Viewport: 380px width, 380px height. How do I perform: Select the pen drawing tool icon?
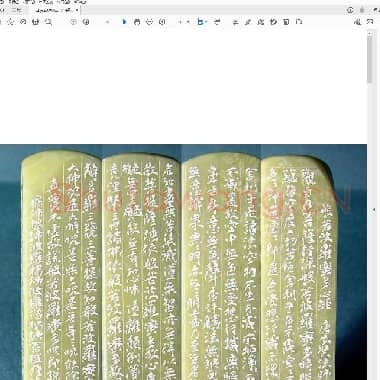point(248,22)
